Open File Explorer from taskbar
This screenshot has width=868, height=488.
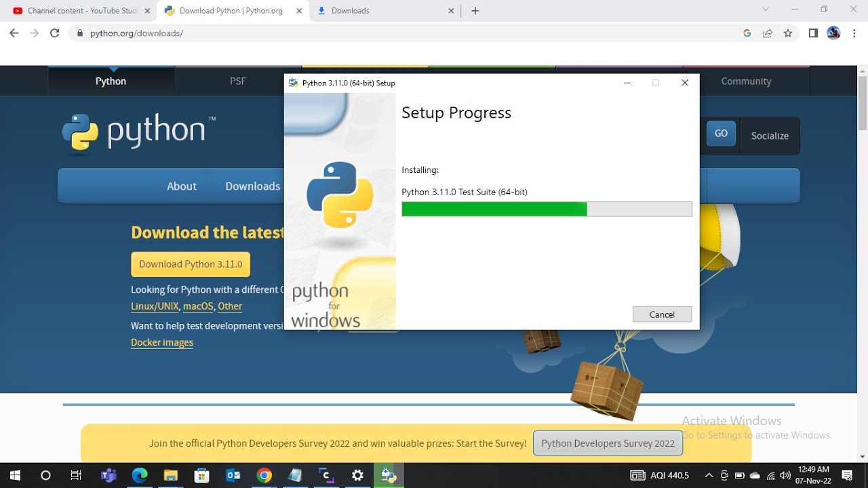coord(171,475)
